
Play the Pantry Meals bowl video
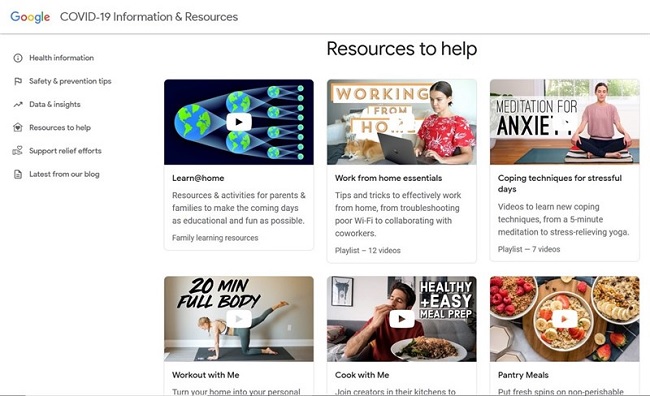(565, 319)
